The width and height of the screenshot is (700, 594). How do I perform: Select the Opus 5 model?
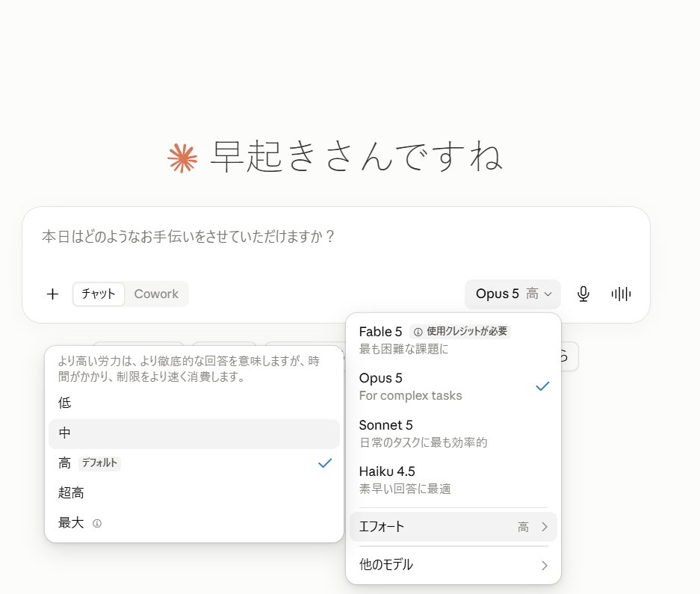[453, 386]
